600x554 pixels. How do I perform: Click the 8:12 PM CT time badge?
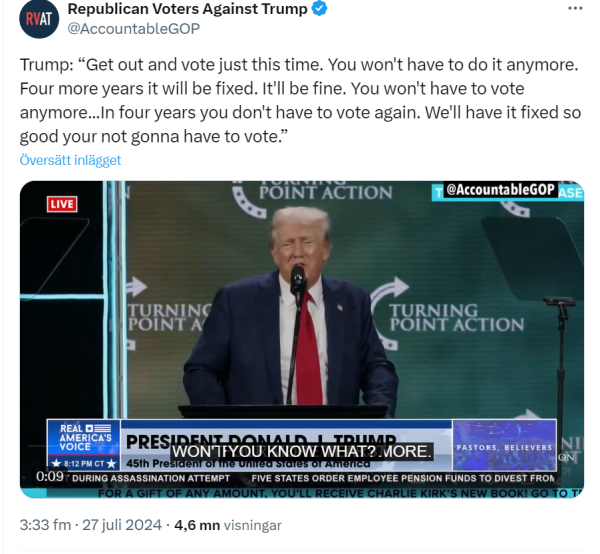[84, 464]
